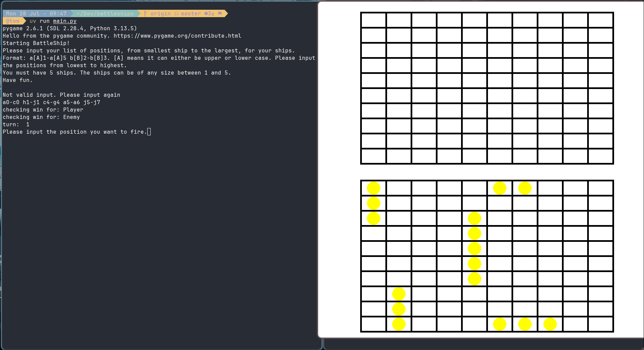Click the ~/Dev/battleships path segment
The image size is (644, 350).
click(x=105, y=14)
